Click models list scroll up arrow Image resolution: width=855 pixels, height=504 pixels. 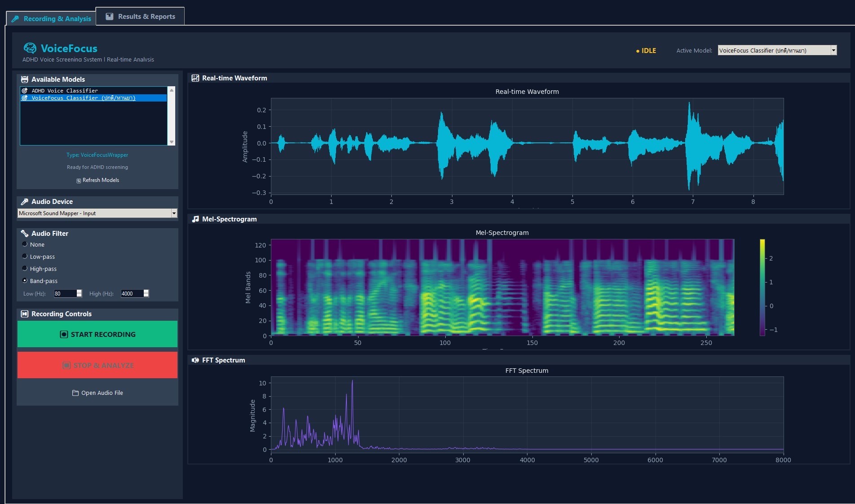coord(171,90)
